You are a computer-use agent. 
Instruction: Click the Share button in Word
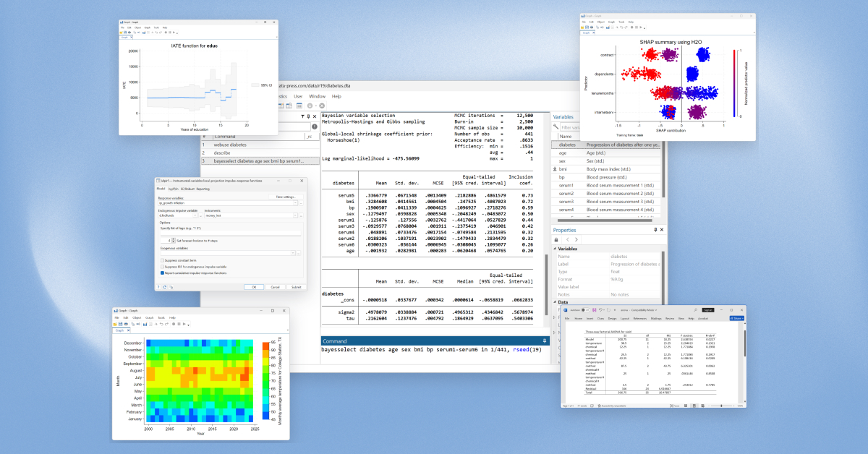click(737, 318)
